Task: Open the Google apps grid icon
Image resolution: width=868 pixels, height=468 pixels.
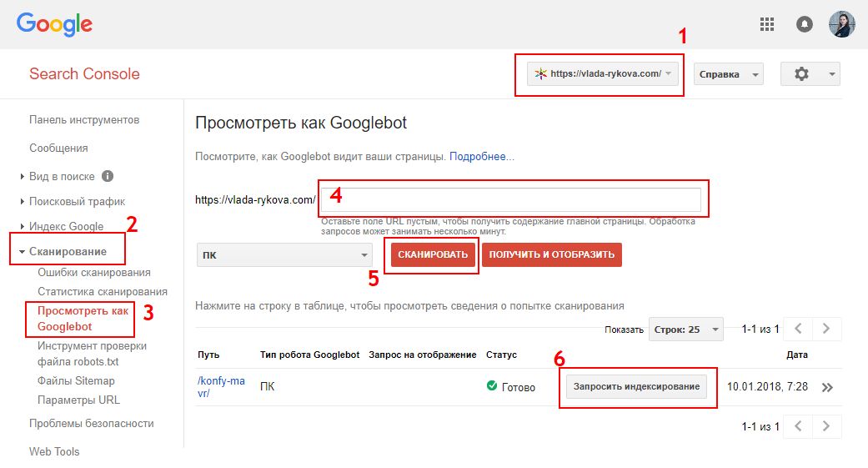Action: (767, 24)
